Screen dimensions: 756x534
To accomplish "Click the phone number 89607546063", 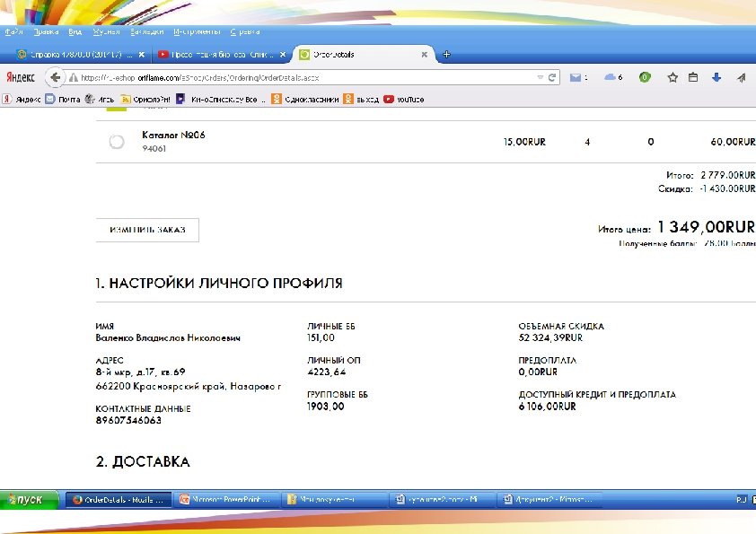I will tap(128, 420).
